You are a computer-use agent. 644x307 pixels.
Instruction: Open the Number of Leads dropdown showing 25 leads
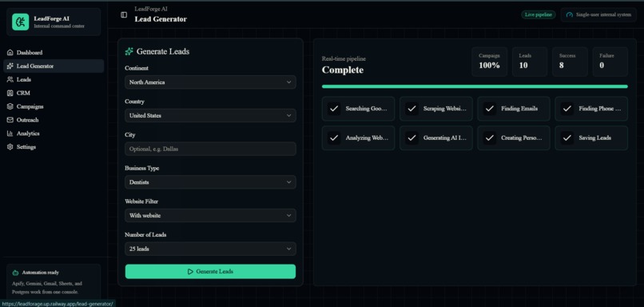[x=210, y=249]
